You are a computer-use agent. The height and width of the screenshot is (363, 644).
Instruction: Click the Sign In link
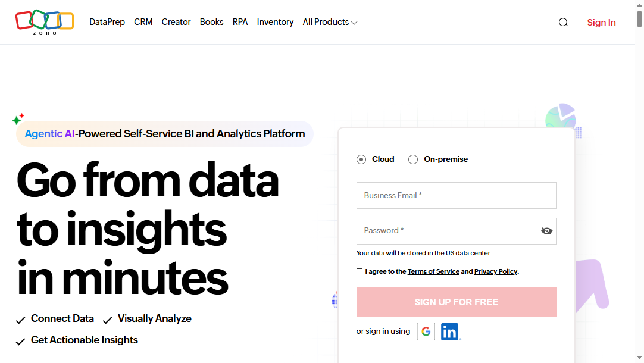pyautogui.click(x=601, y=23)
